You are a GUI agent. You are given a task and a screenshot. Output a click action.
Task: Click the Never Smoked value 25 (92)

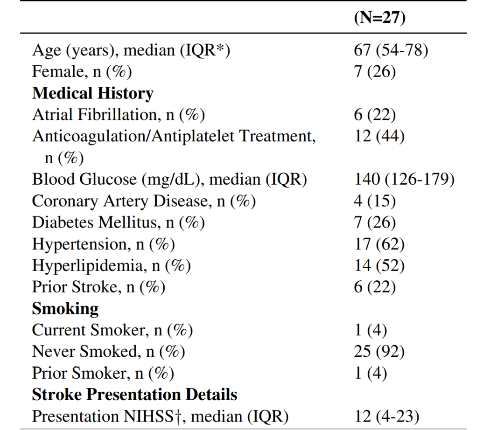[x=379, y=351]
